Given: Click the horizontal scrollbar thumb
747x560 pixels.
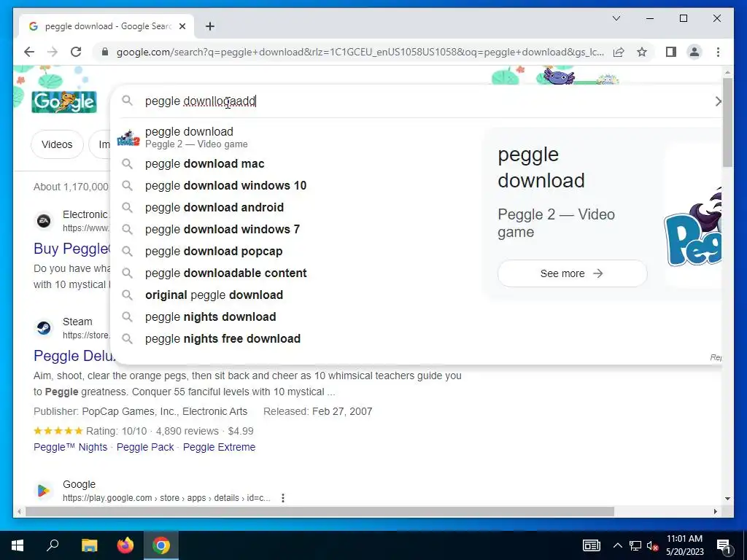Looking at the screenshot, I should 320,511.
